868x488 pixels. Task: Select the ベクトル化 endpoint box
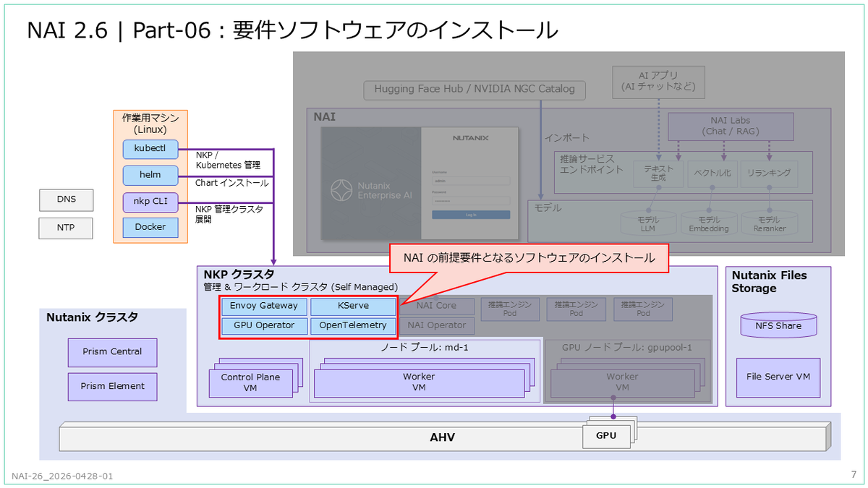(712, 174)
